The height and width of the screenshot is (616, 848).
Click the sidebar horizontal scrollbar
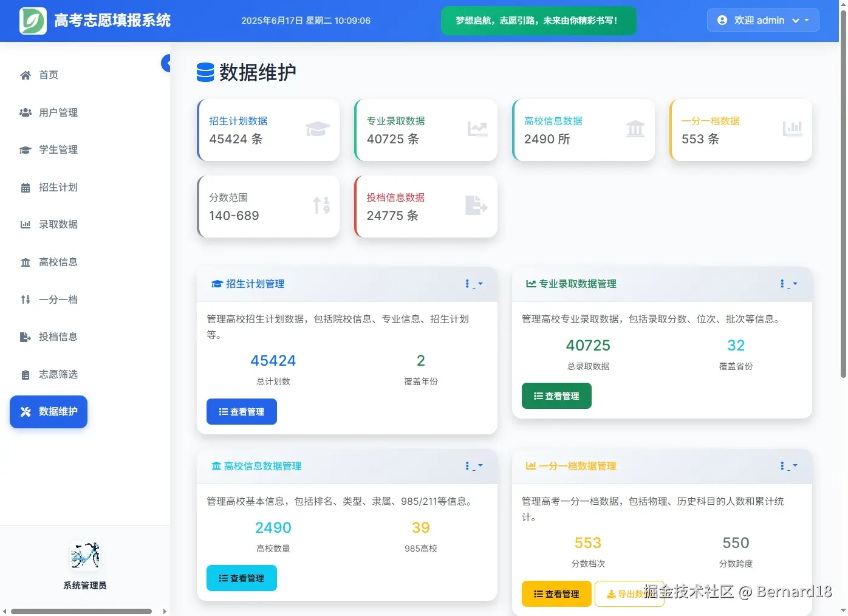pos(81,611)
